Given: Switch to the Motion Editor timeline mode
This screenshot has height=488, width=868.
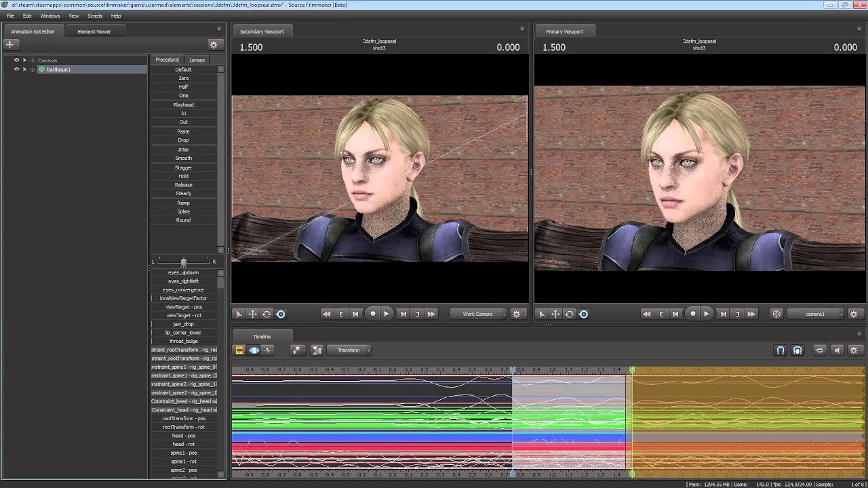Looking at the screenshot, I should [254, 350].
